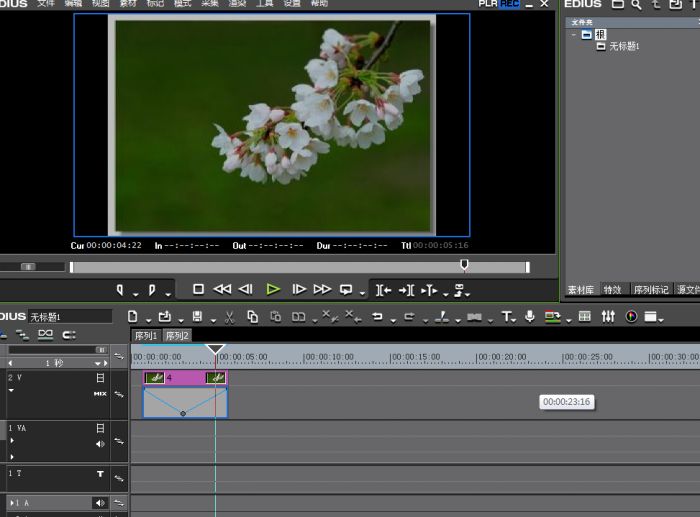Click the green Play button
This screenshot has height=517, width=700.
pyautogui.click(x=273, y=289)
